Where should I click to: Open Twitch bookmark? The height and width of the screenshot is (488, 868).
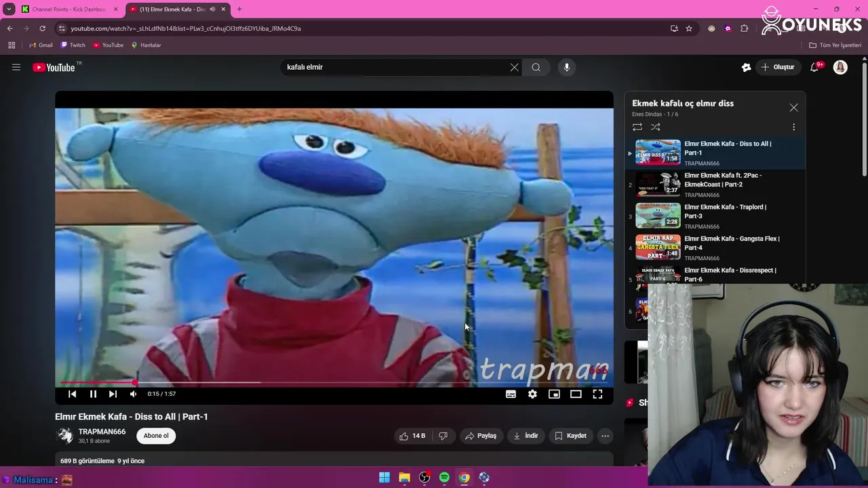tap(73, 45)
